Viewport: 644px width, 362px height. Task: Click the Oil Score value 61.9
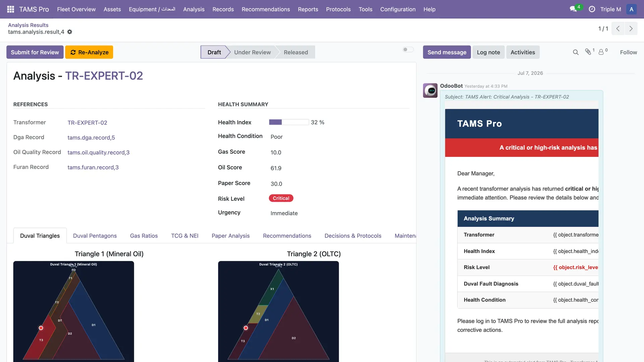(276, 168)
